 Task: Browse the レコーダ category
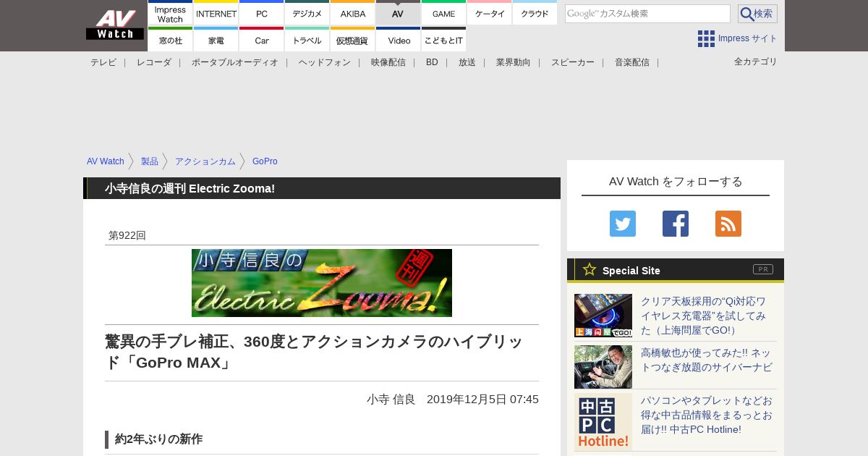pyautogui.click(x=154, y=62)
